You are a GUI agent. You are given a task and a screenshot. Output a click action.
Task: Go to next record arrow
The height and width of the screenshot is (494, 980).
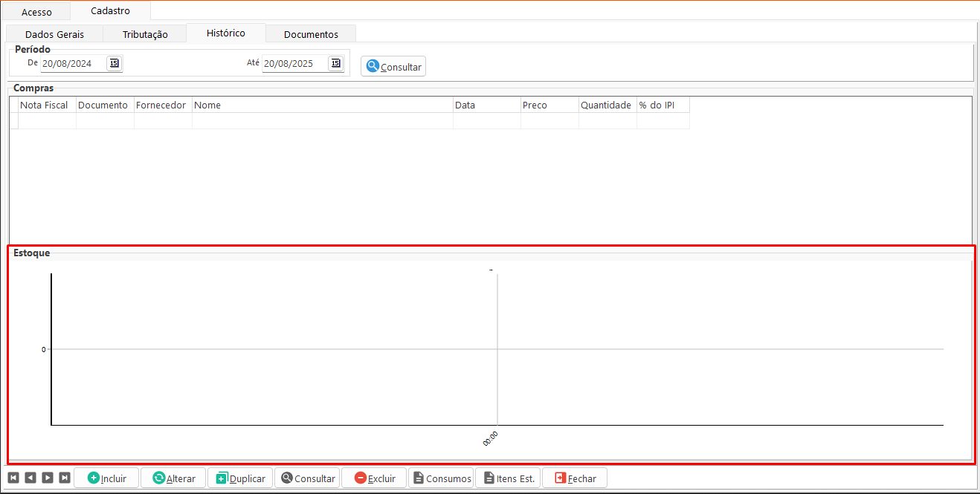point(48,478)
